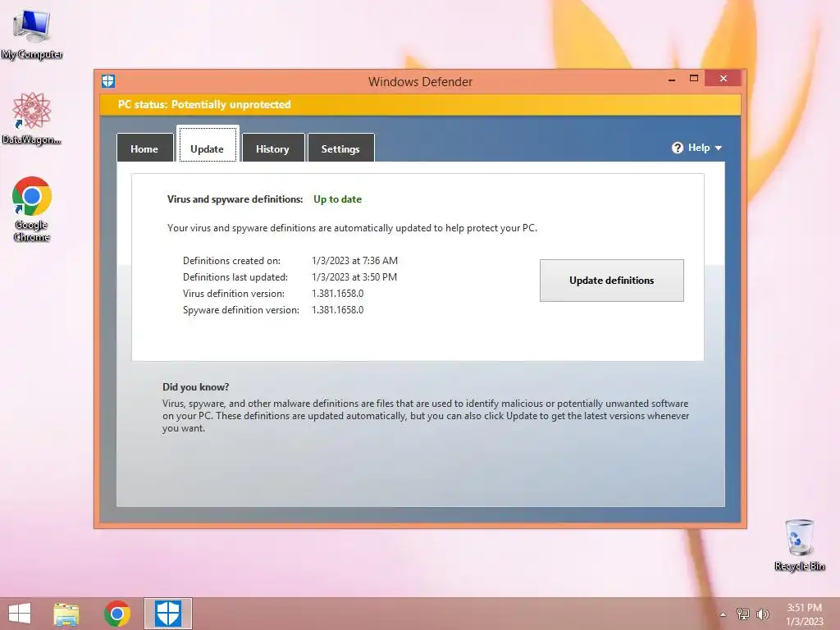Image resolution: width=840 pixels, height=630 pixels.
Task: Click the 'Windows Defender' window title text
Action: click(420, 82)
